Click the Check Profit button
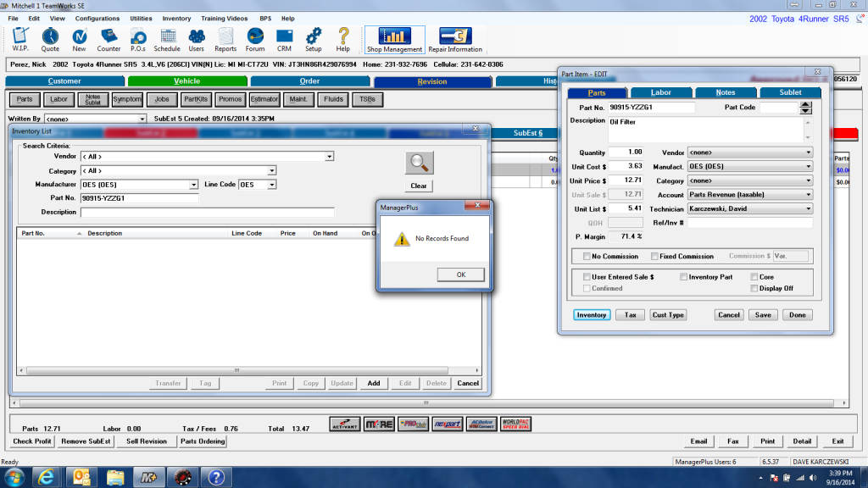Image resolution: width=868 pixels, height=488 pixels. (32, 441)
